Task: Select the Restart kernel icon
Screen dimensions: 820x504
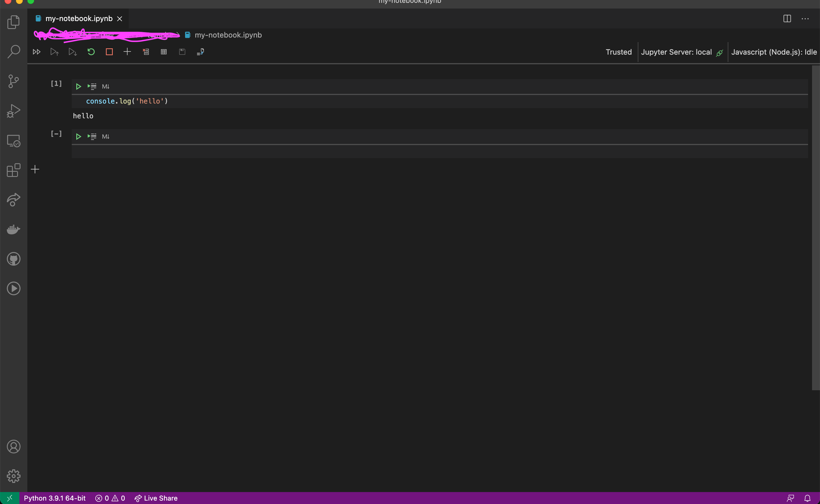Action: click(x=91, y=52)
